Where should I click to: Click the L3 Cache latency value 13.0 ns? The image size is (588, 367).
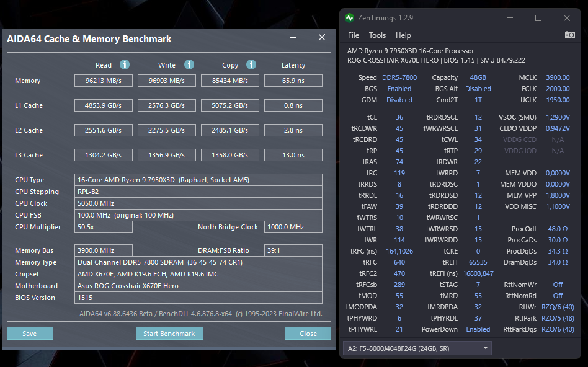pyautogui.click(x=293, y=155)
